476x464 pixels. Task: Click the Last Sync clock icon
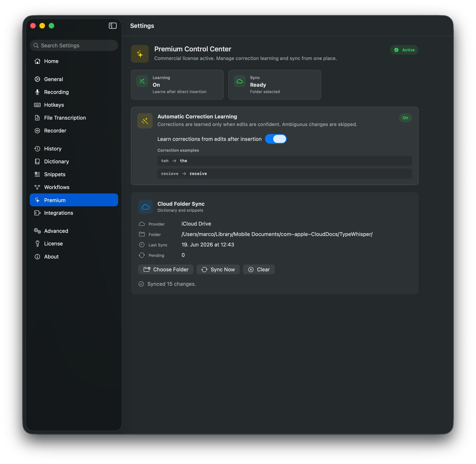click(x=142, y=245)
